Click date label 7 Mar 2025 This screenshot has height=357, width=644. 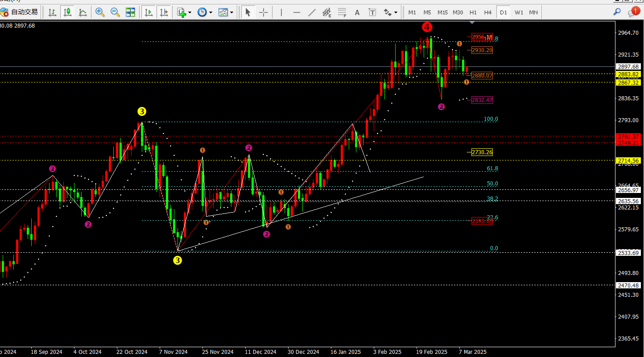473,352
